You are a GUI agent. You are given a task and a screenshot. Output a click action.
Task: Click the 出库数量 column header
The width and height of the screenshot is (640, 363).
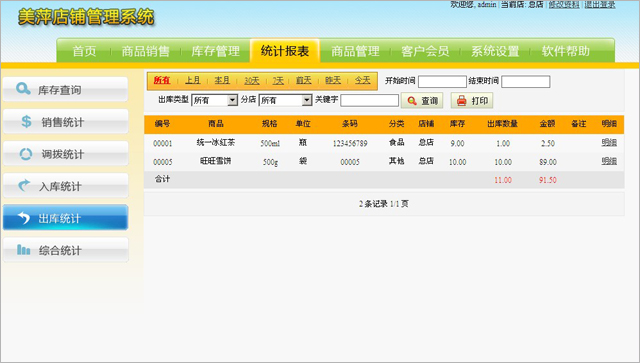(x=502, y=124)
